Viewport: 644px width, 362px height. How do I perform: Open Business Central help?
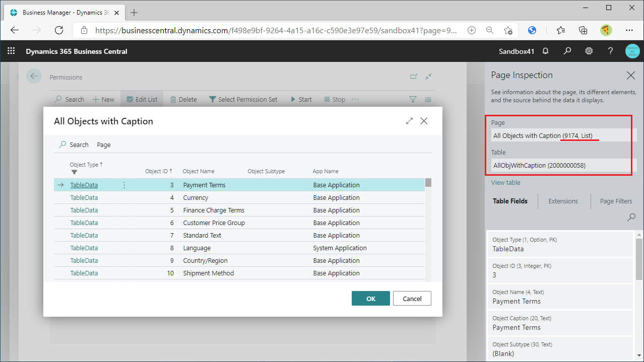click(x=610, y=51)
